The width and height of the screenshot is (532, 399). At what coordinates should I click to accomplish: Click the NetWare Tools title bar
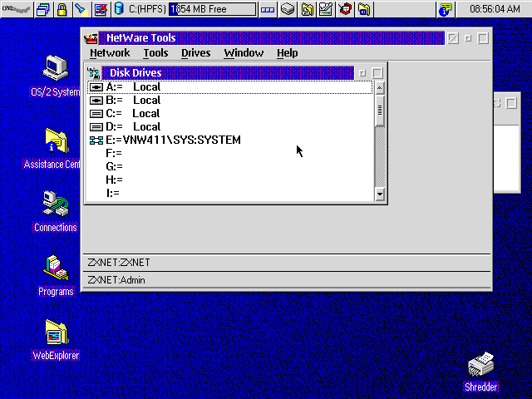point(272,38)
